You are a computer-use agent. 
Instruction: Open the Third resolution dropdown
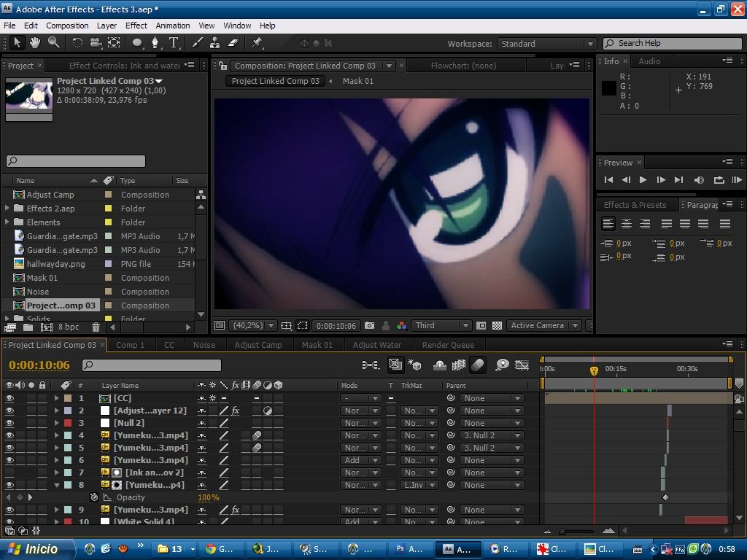pos(441,325)
